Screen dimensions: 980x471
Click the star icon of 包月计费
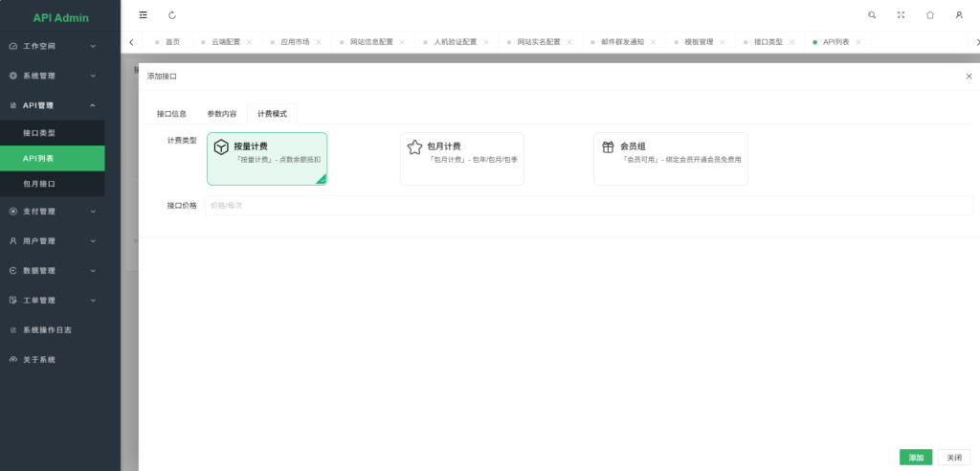coord(414,147)
